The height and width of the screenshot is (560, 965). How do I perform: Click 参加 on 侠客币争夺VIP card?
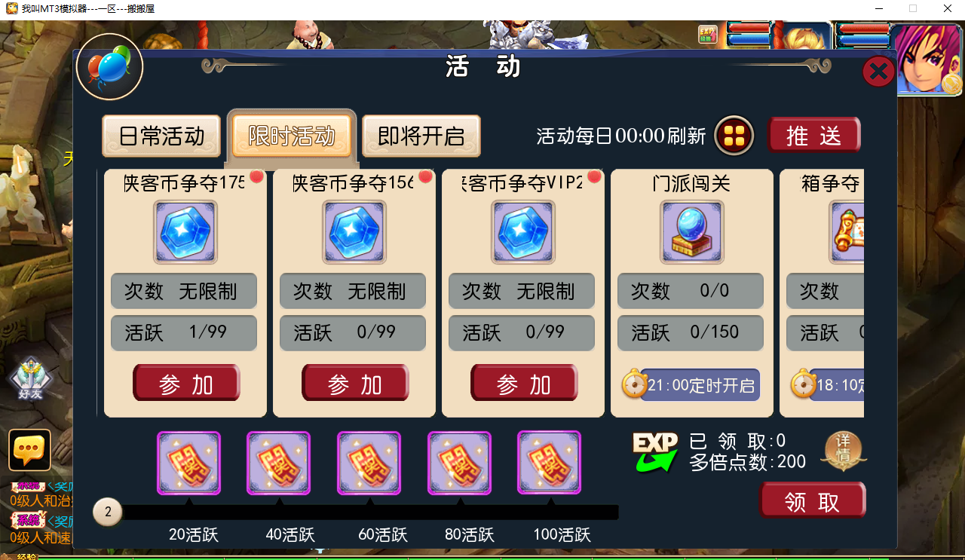524,384
